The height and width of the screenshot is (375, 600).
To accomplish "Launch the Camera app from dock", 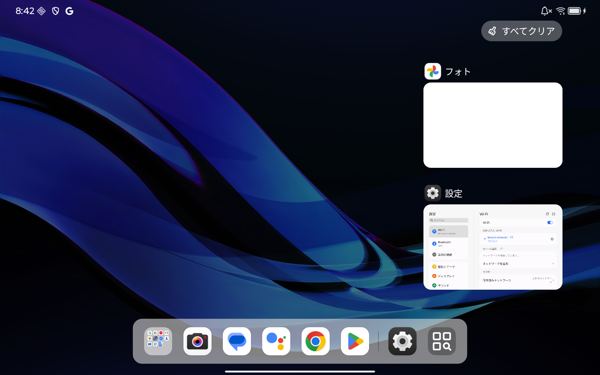I will [x=197, y=341].
